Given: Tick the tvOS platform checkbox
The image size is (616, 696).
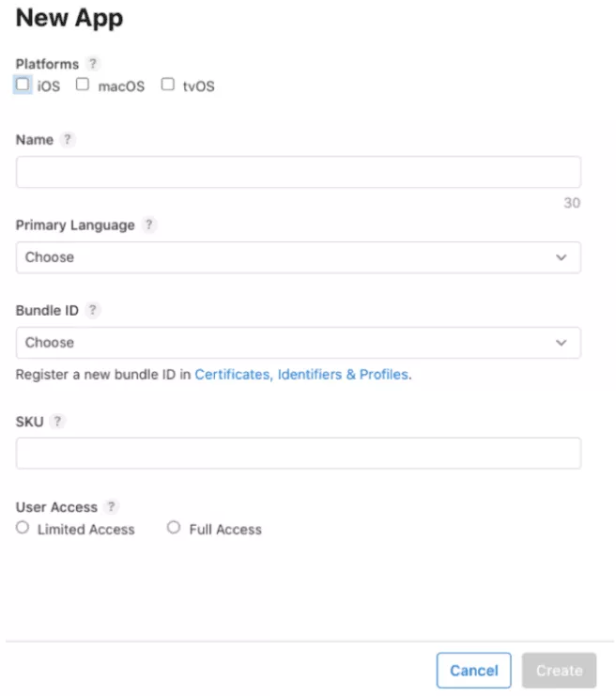Looking at the screenshot, I should pos(168,85).
